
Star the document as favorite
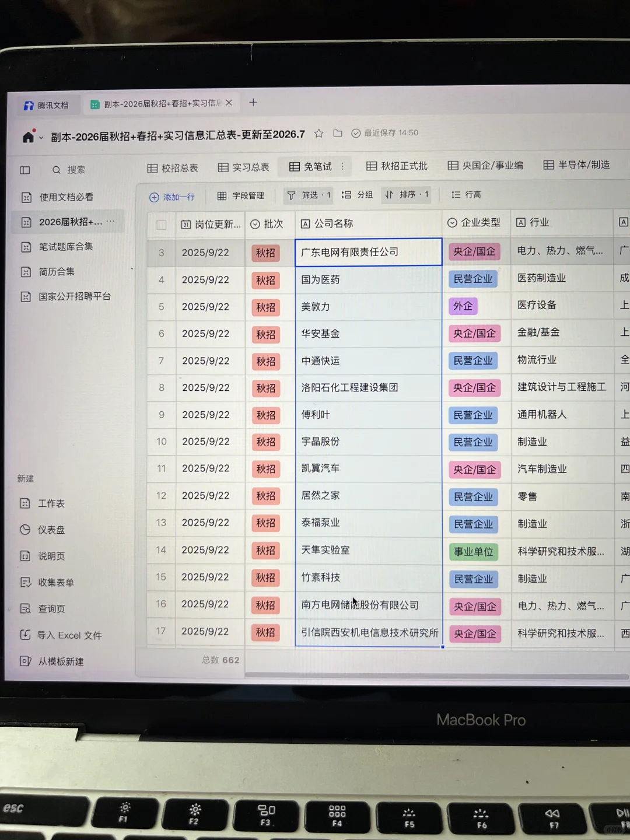(x=319, y=134)
